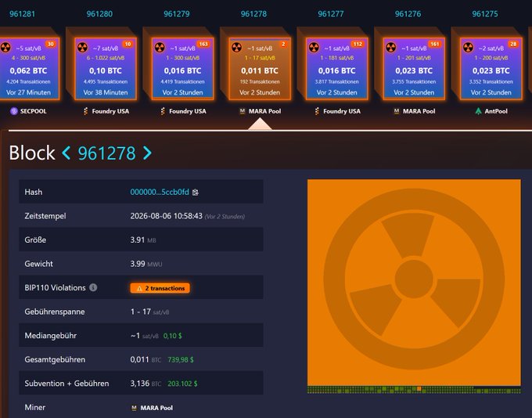Open block height 961278 link at top

[253, 14]
